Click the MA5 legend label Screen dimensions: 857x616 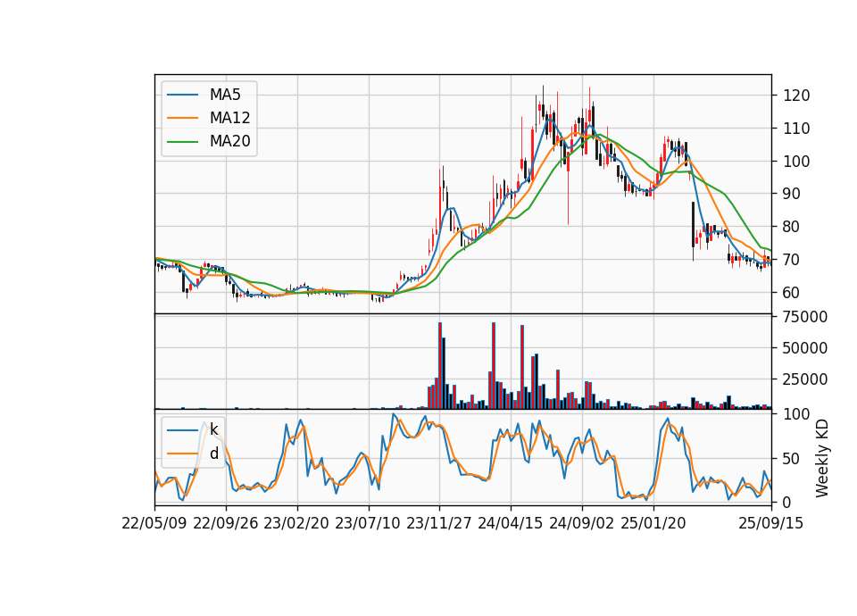tap(225, 95)
